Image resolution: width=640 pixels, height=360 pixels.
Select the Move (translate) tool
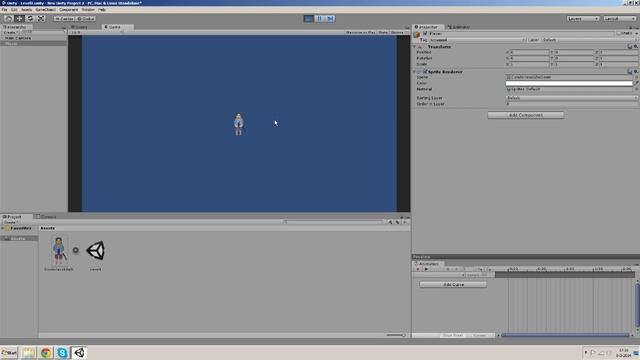[19, 18]
